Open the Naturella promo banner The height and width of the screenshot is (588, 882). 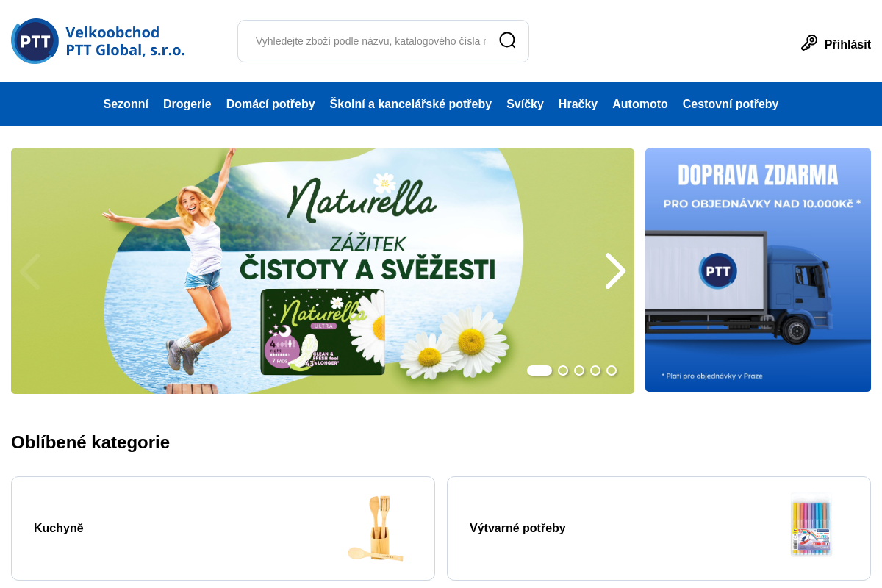323,271
